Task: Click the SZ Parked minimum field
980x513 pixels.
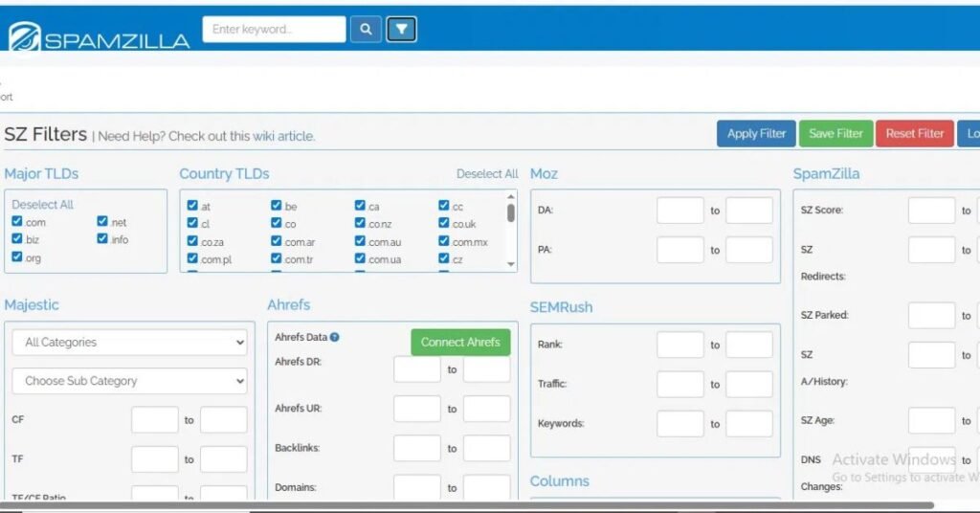Action: point(932,316)
